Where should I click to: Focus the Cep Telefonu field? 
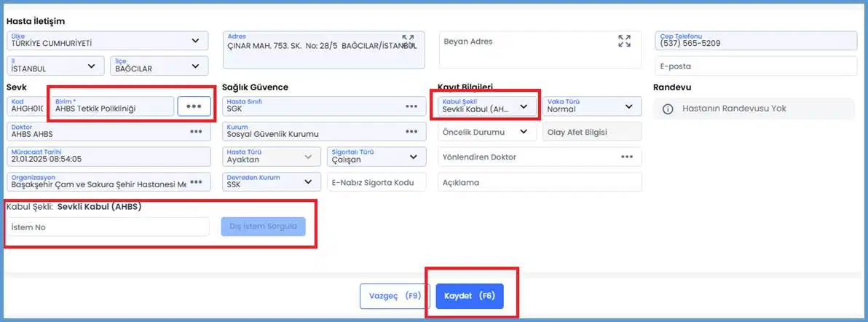click(756, 41)
